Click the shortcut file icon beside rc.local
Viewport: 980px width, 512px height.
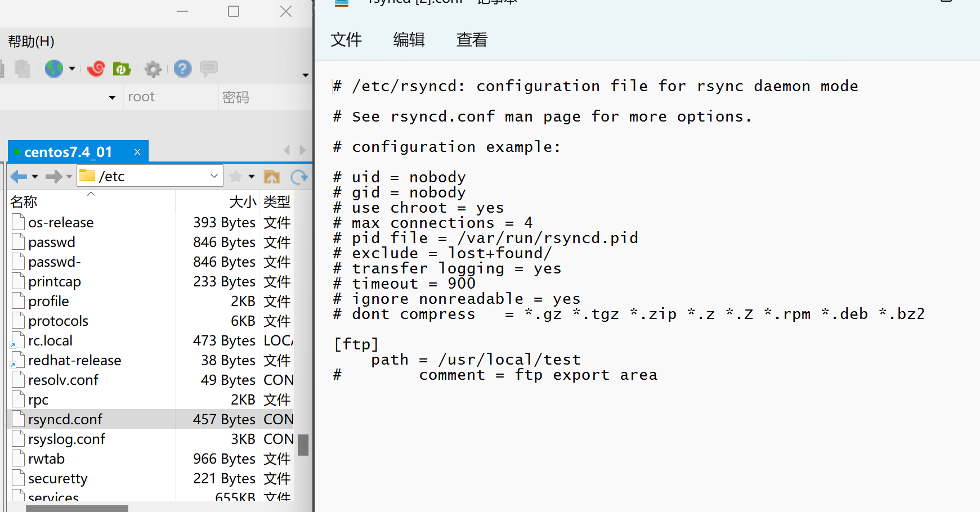click(18, 340)
